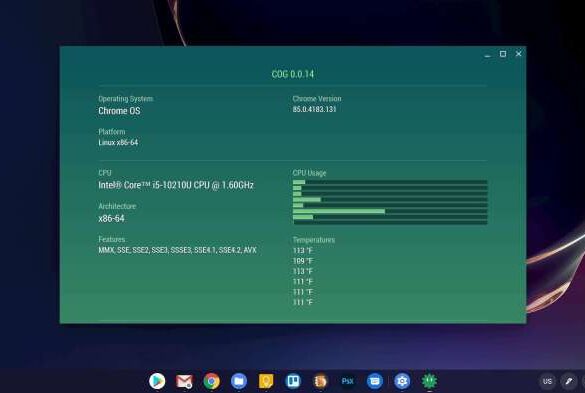This screenshot has width=585, height=393.
Task: Click the CPU Usage label
Action: (309, 173)
